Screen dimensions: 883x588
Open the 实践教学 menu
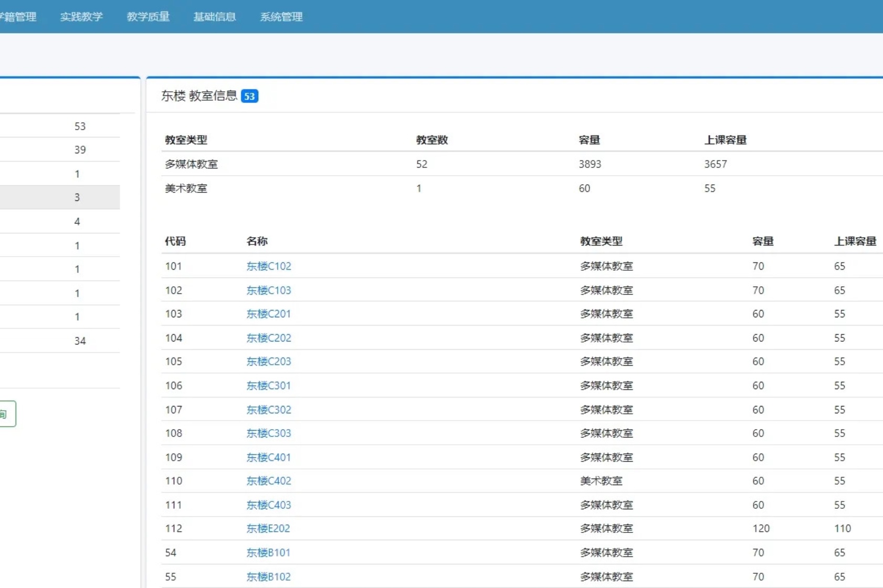[x=81, y=17]
